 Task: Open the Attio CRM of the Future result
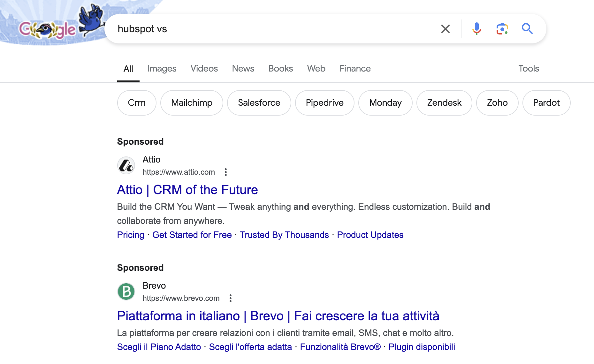[187, 190]
